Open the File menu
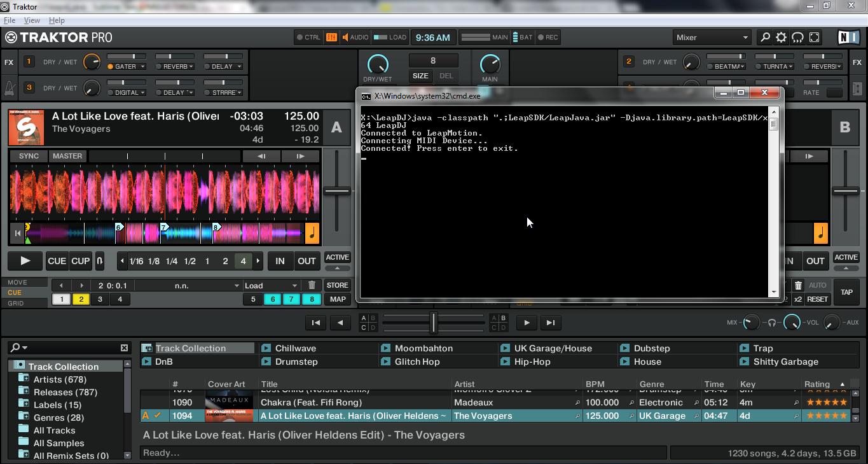Viewport: 868px width, 464px height. (9, 20)
